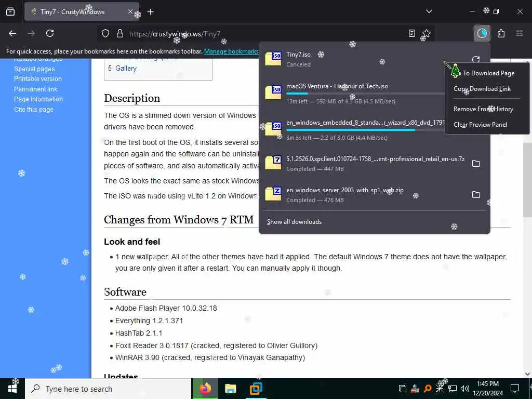Open the Windows Start menu
The height and width of the screenshot is (399, 532).
click(12, 389)
